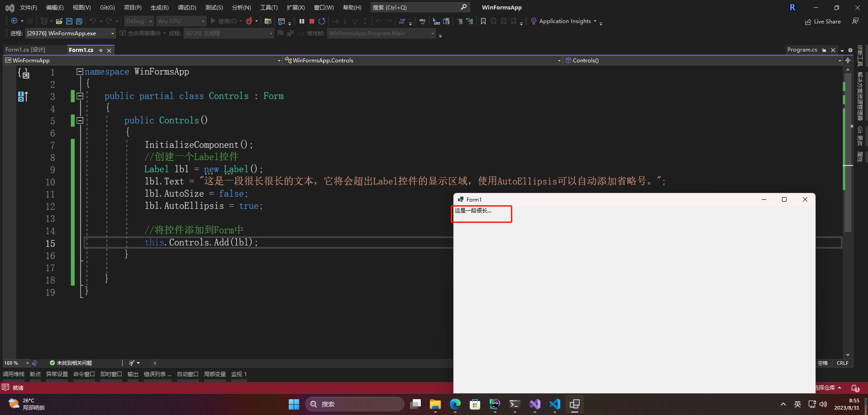Screen dimensions: 868x415
Task: Click the truncated label text in Form1 window
Action: (x=473, y=211)
